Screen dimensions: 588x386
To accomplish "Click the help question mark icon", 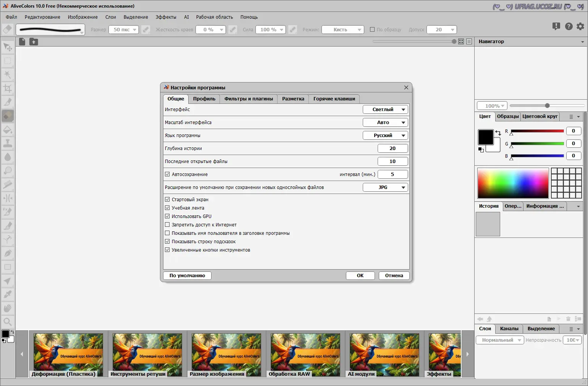I will click(569, 26).
